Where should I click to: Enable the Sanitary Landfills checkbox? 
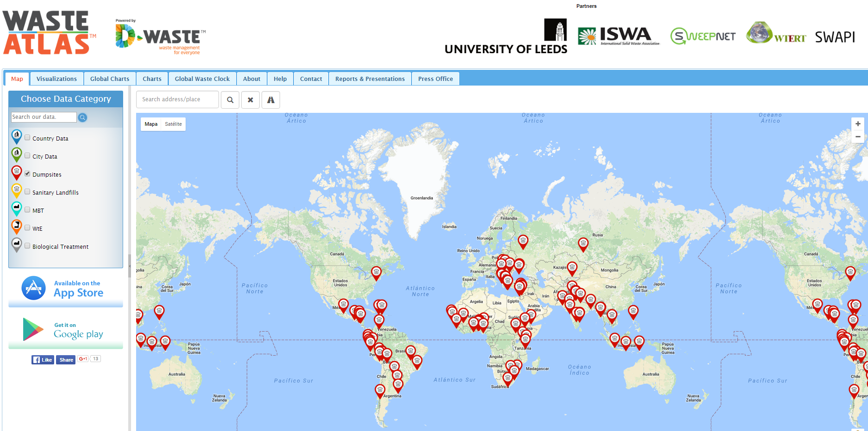tap(28, 192)
